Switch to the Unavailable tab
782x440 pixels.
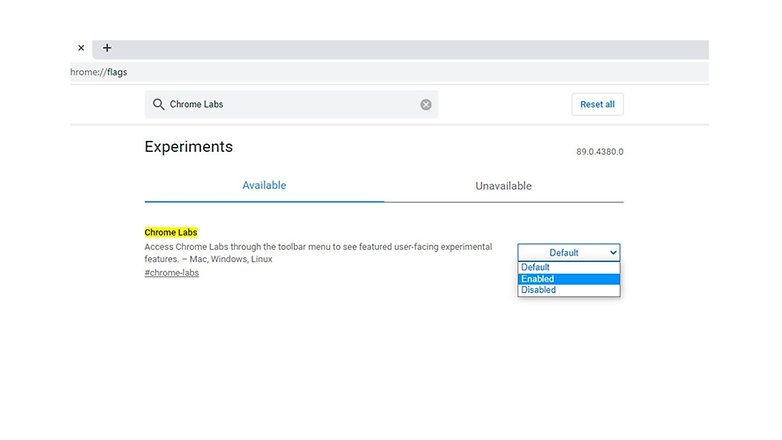pyautogui.click(x=503, y=186)
